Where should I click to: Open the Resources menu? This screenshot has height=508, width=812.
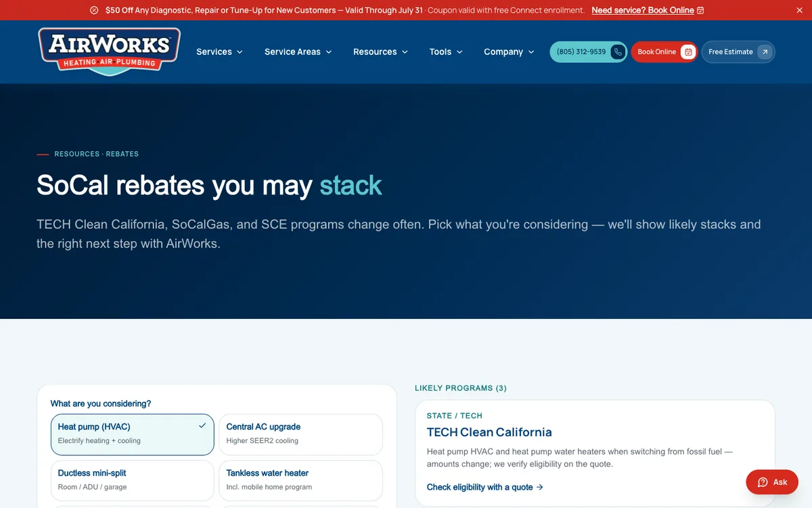point(381,52)
